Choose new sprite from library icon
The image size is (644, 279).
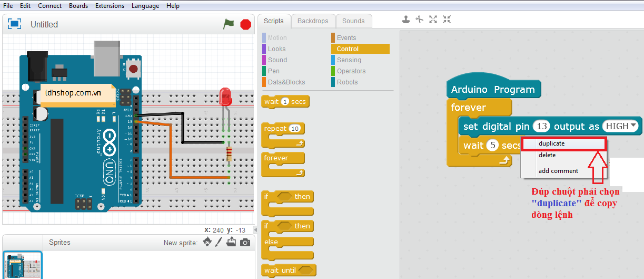point(207,242)
